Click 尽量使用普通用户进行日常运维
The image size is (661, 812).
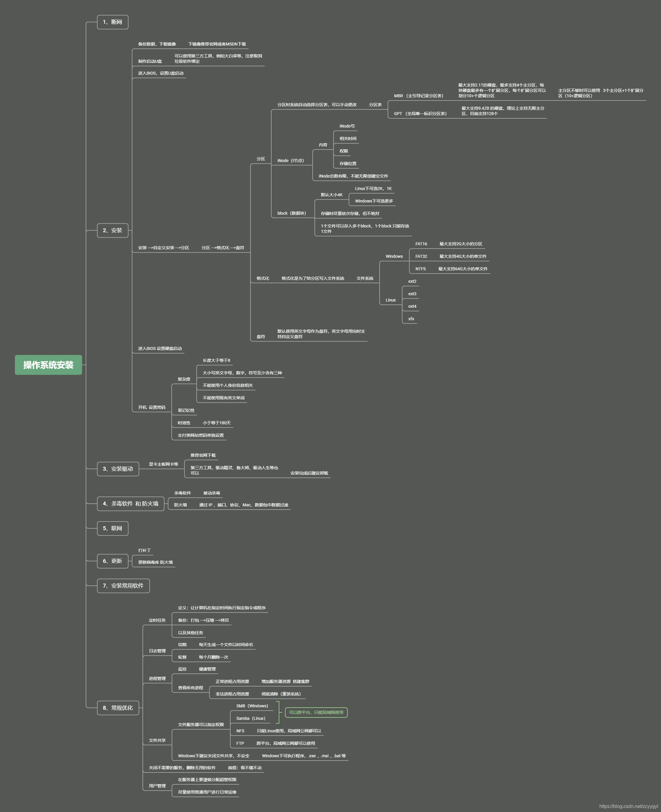click(x=207, y=792)
